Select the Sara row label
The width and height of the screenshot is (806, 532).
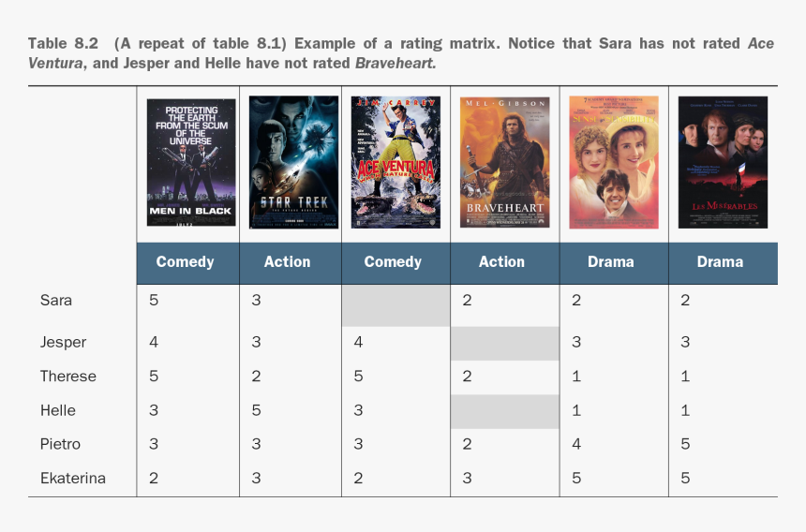(56, 301)
